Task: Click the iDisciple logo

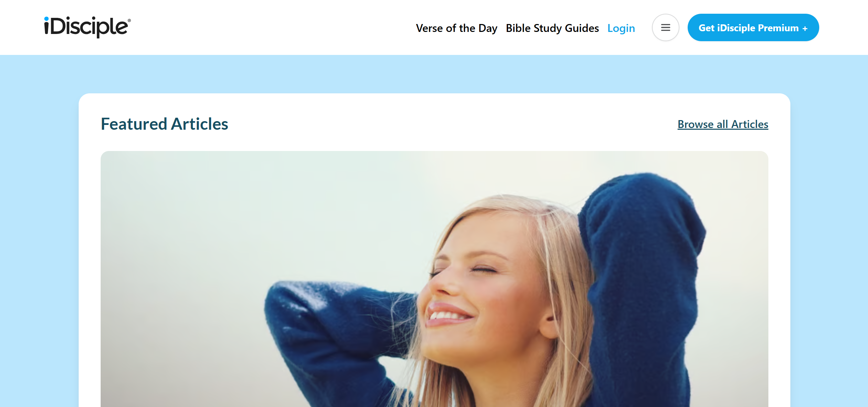Action: click(87, 27)
